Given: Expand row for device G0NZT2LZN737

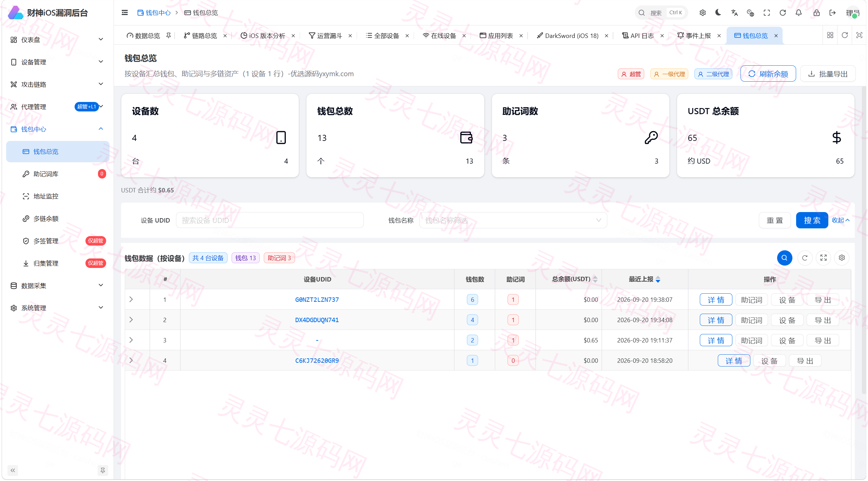Looking at the screenshot, I should pos(131,299).
